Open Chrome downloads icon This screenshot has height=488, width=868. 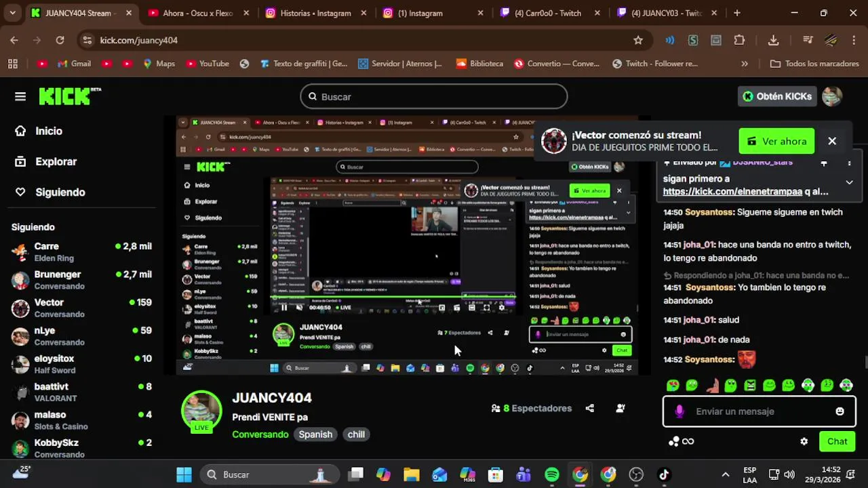tap(773, 40)
